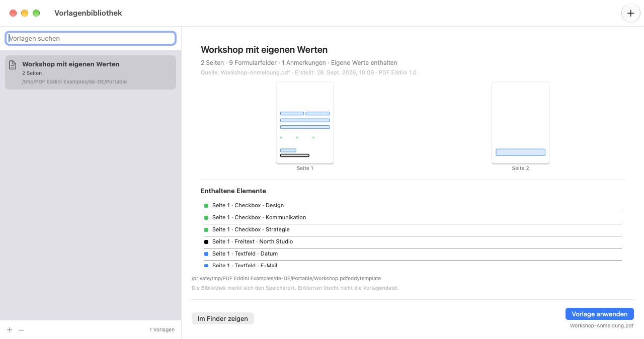The height and width of the screenshot is (339, 644).
Task: Click the file path ending in "Workshop.pdfeddytemplate"
Action: [286, 278]
